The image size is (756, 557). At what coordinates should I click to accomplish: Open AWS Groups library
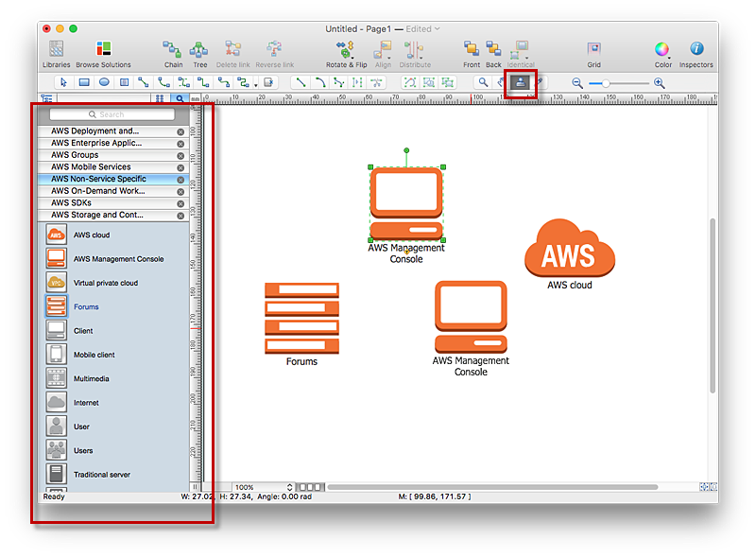112,155
